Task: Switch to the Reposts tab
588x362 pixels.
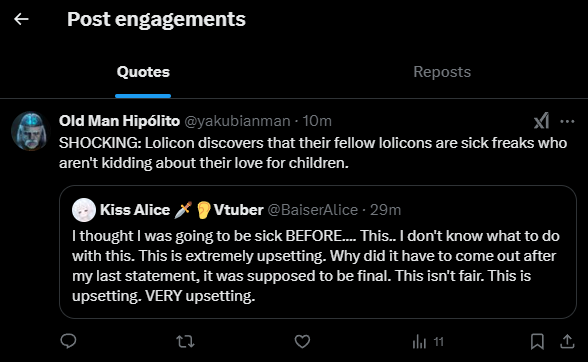Action: pos(442,72)
